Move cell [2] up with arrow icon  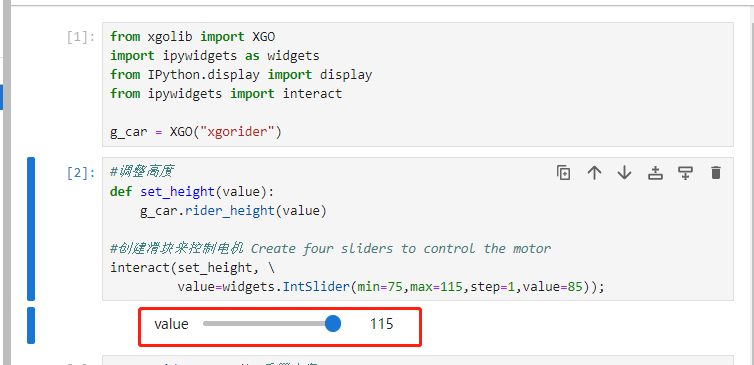point(594,173)
